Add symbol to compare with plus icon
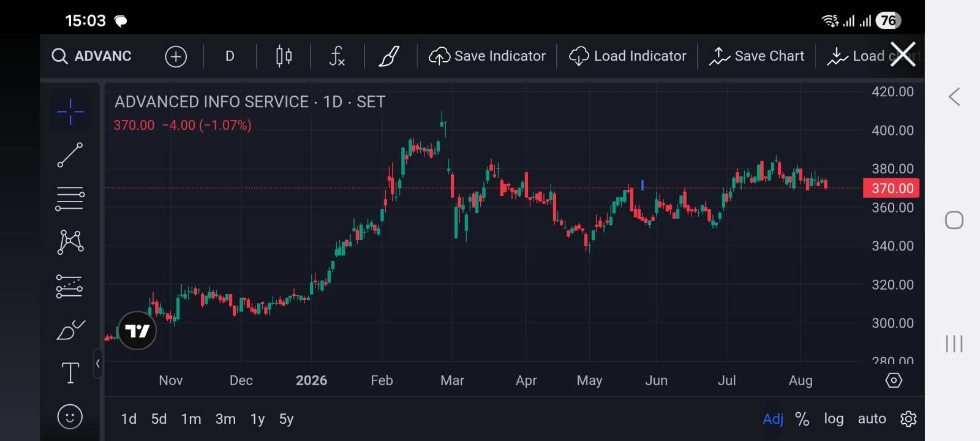Screen dimensions: 980x441 pos(176,56)
